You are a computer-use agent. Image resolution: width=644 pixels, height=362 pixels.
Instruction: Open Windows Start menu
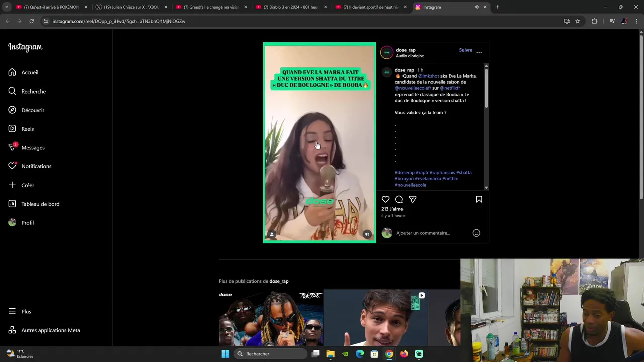[x=225, y=354]
